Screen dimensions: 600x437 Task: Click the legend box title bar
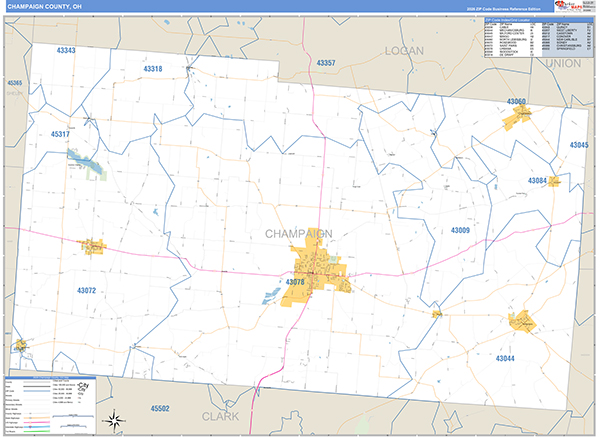click(x=51, y=377)
